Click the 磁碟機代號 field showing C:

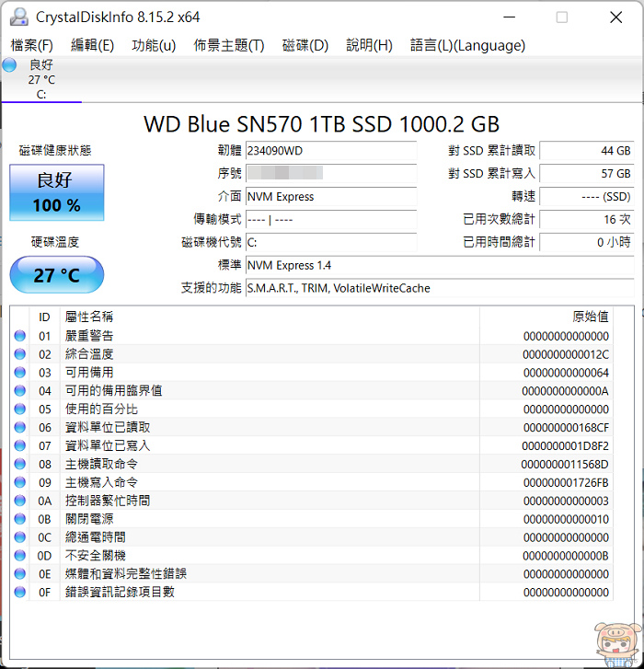click(x=331, y=242)
